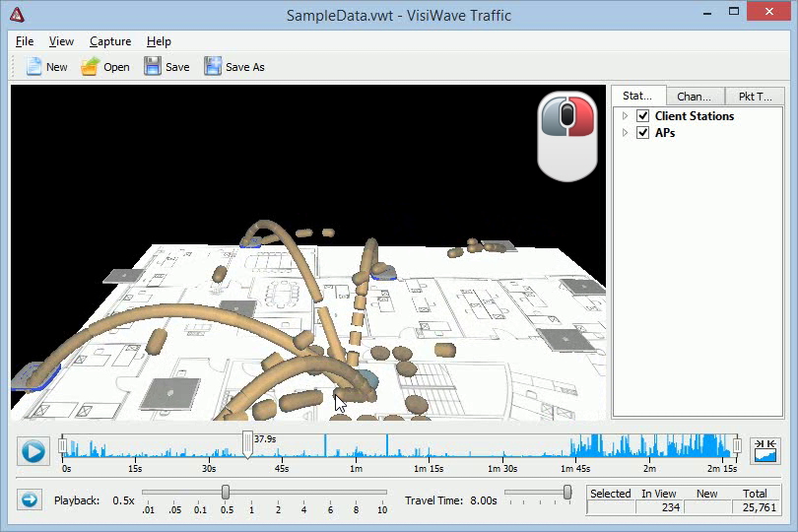Open the Help menu
This screenshot has height=532, width=798.
click(x=159, y=41)
